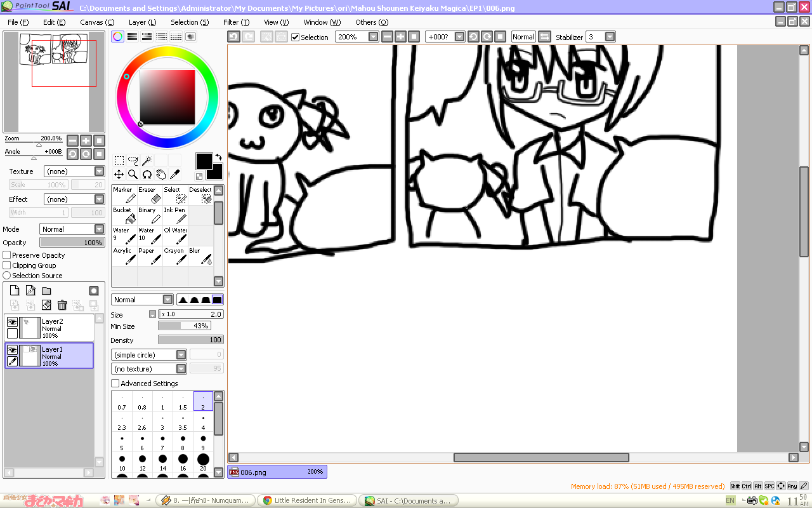
Task: Set layer as Selection Source
Action: (x=7, y=276)
